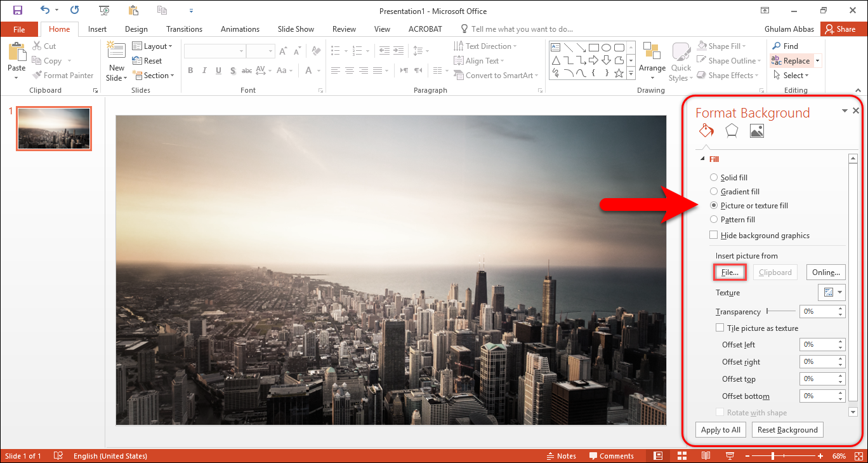Switch to the Design tab
Viewport: 868px width, 463px height.
coord(136,29)
